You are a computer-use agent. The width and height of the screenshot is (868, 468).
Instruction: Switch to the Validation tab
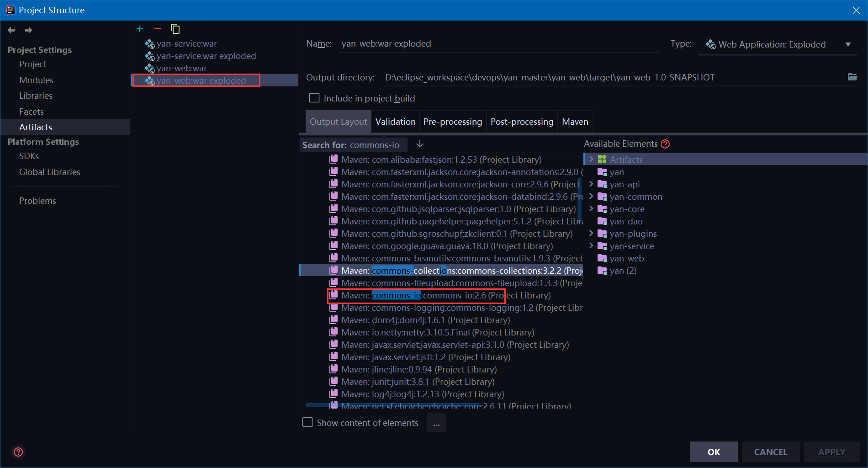(395, 122)
